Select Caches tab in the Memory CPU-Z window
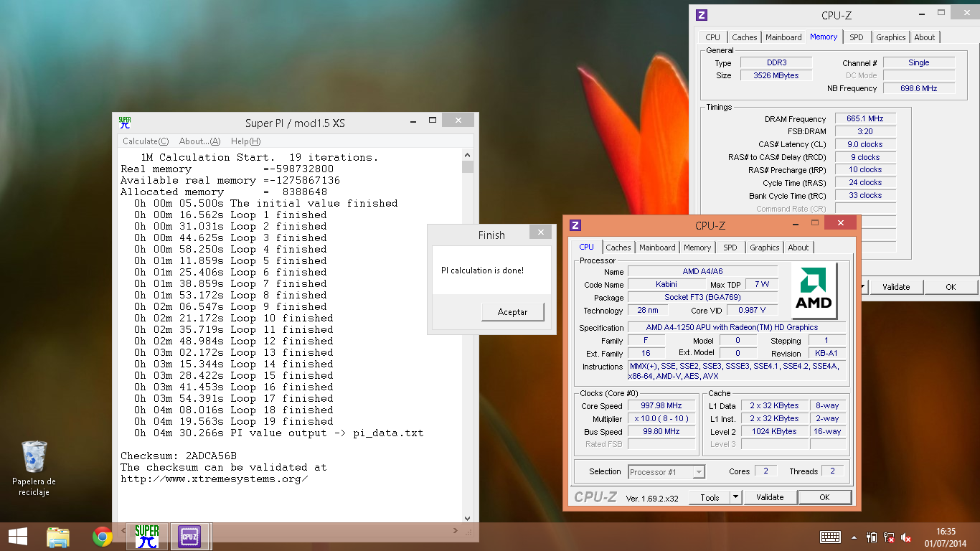Viewport: 980px width, 551px height. [744, 37]
